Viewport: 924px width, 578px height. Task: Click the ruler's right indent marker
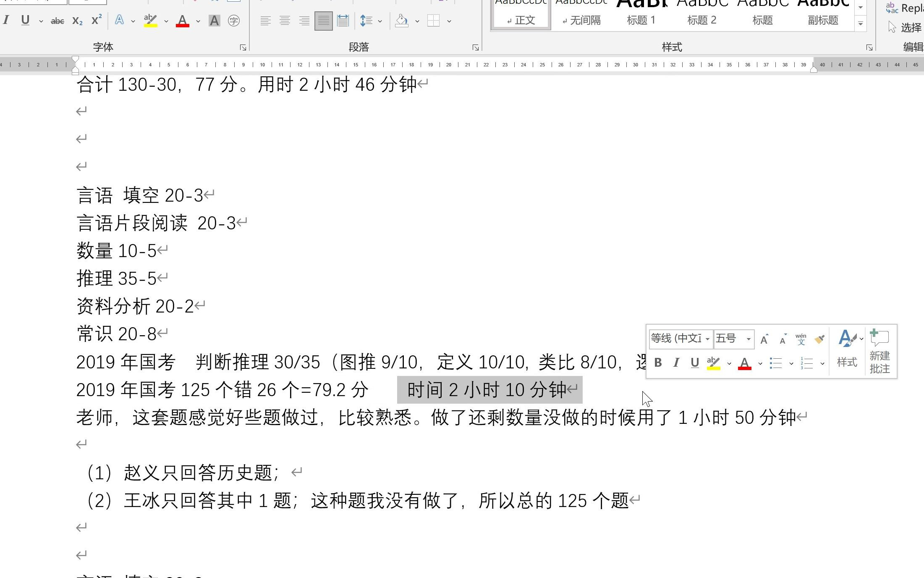pos(814,69)
